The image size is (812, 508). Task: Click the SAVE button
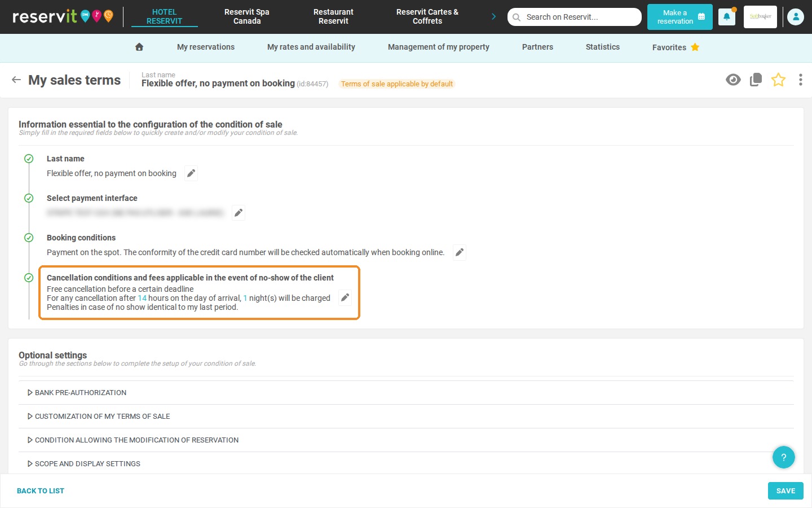click(785, 491)
